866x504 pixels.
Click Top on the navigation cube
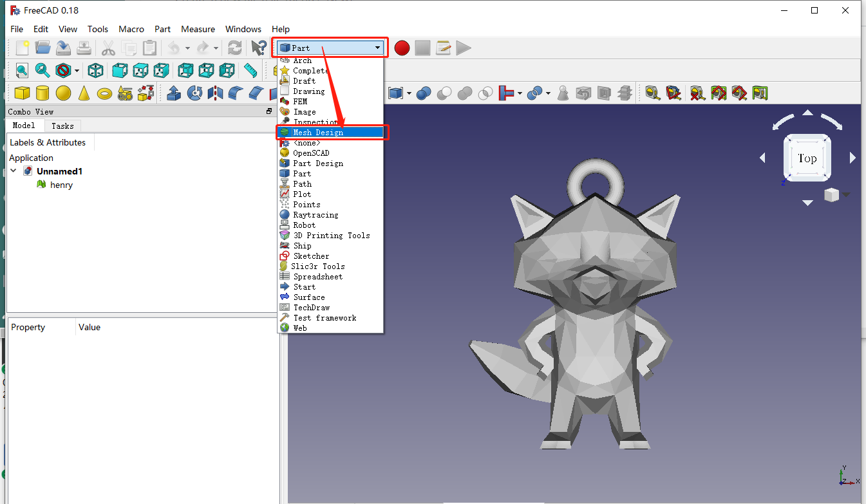click(807, 158)
